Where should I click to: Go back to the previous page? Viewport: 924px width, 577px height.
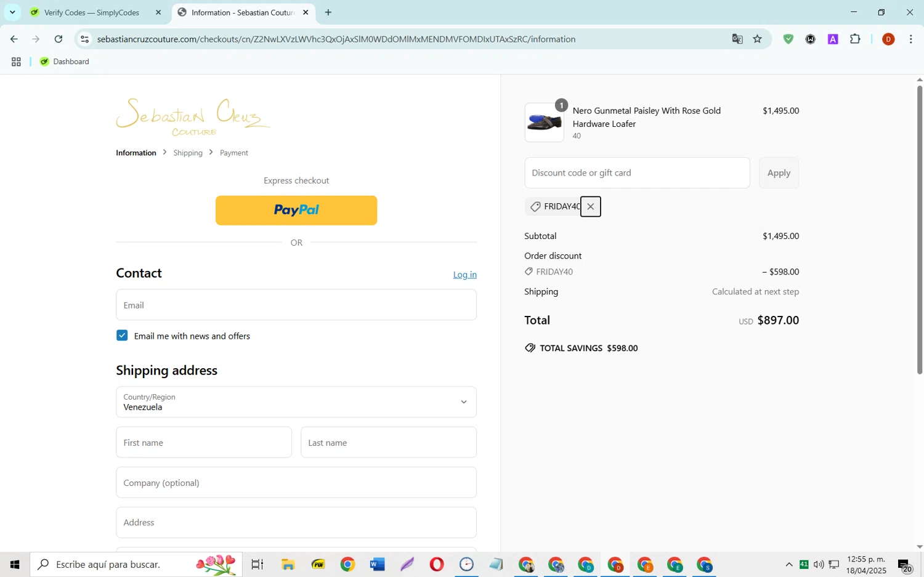tap(14, 39)
